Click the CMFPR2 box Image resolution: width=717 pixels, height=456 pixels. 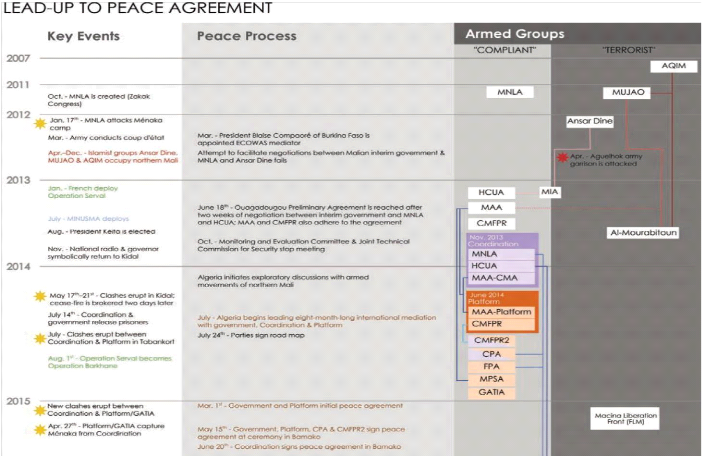(x=491, y=340)
